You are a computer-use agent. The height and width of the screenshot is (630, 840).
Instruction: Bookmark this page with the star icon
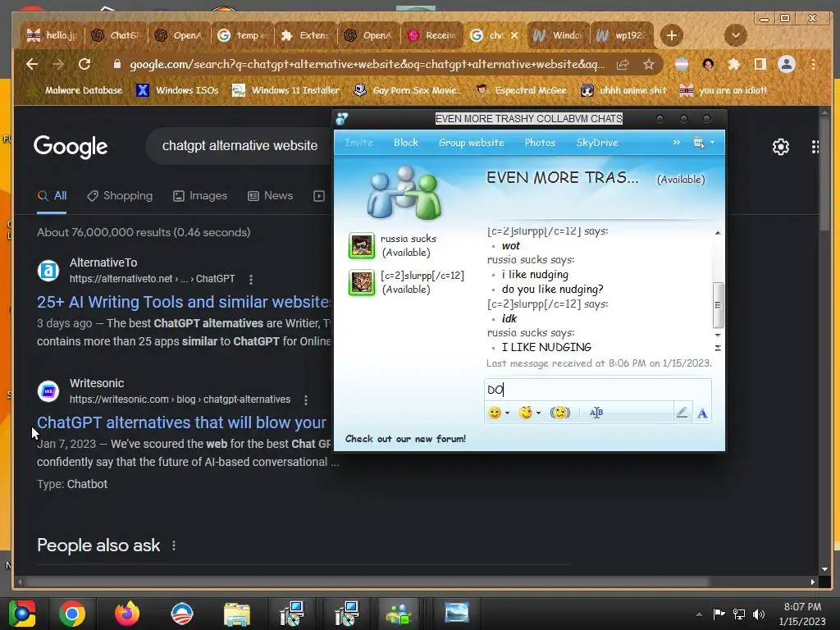click(649, 64)
